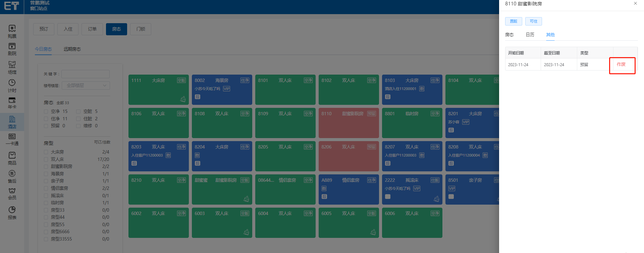The height and width of the screenshot is (253, 644).
Task: Tick the 住脏 status filter checkbox
Action: click(x=78, y=119)
